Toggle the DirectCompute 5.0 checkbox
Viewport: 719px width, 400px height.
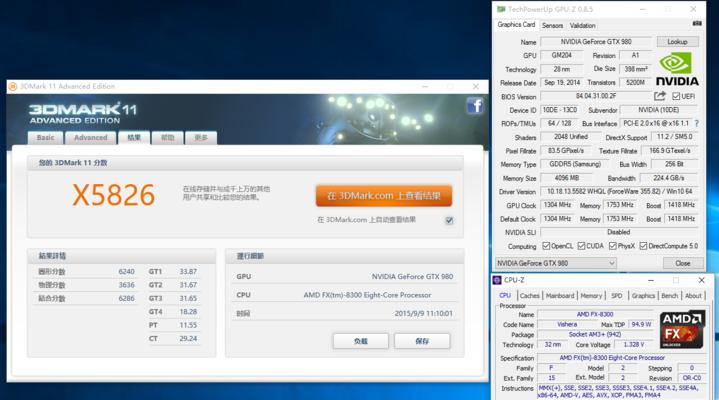(643, 246)
